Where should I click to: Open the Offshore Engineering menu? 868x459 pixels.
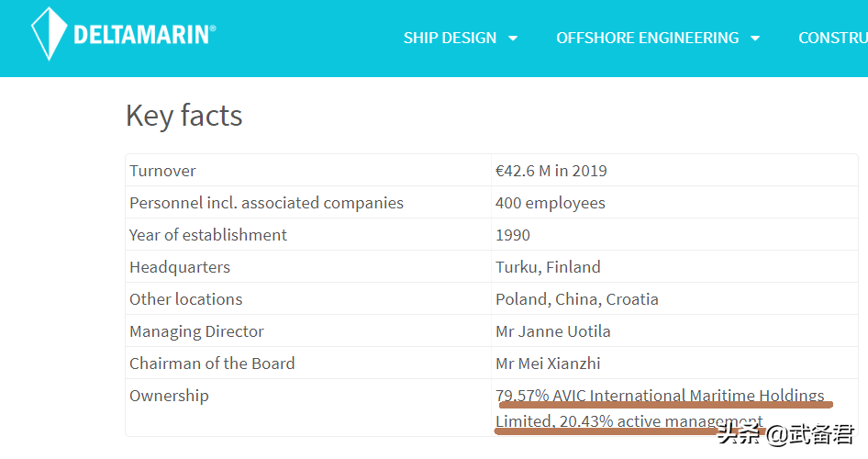647,38
